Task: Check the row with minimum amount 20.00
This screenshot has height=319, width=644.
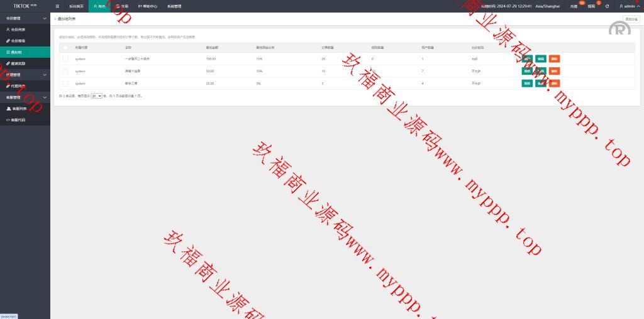Action: [x=65, y=83]
